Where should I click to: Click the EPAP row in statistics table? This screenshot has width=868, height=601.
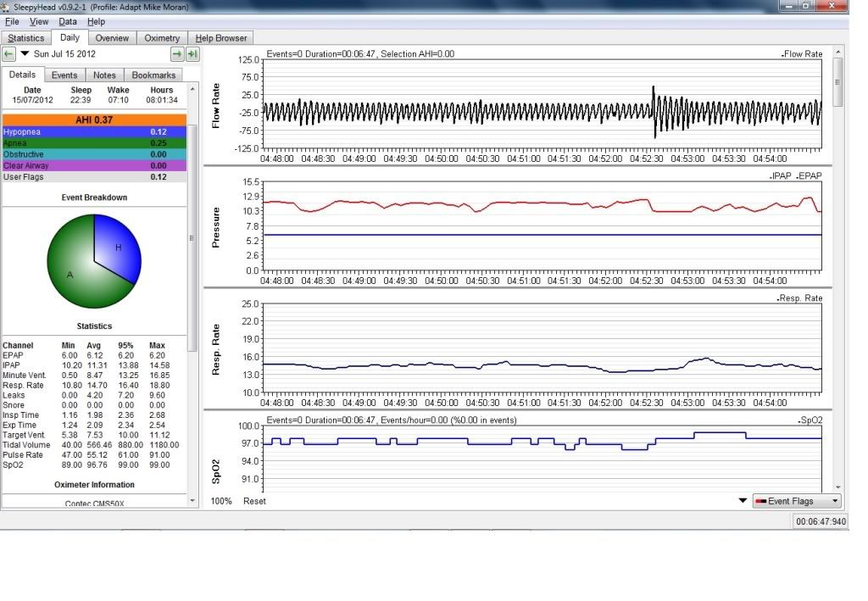(92, 355)
